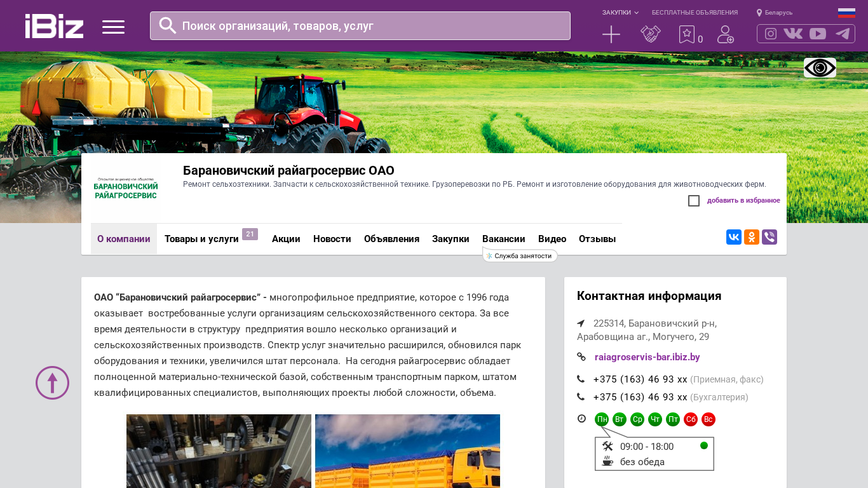Image resolution: width=868 pixels, height=488 pixels.
Task: Click the 21 items count badge
Action: coord(250,234)
